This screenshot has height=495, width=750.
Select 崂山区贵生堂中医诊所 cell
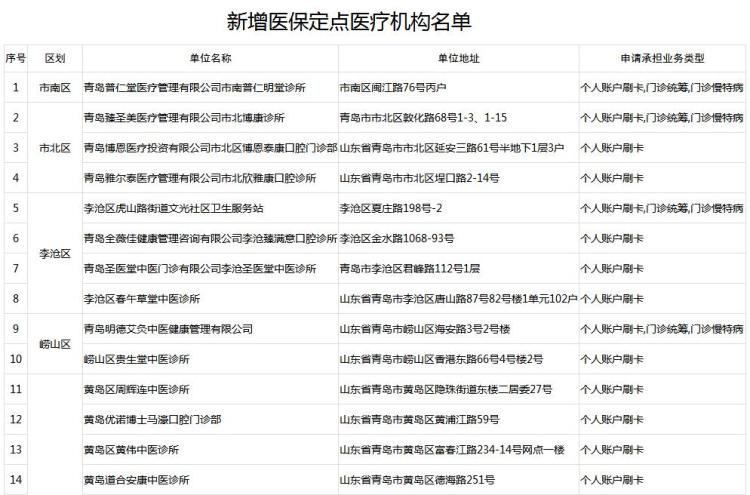pos(210,359)
